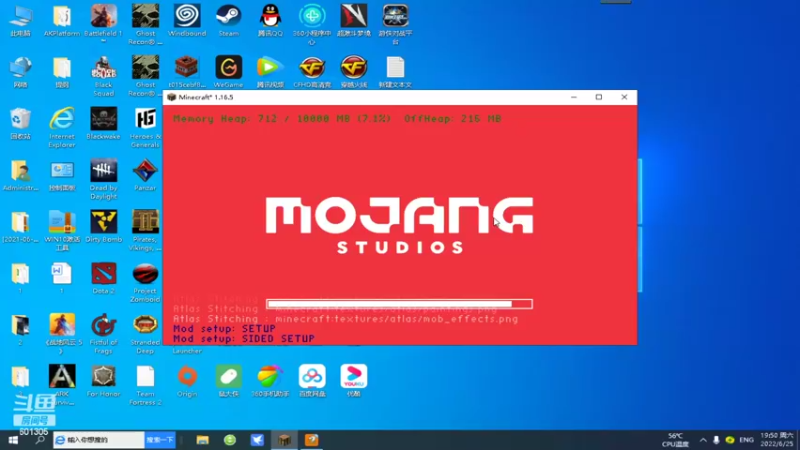The height and width of the screenshot is (450, 800).
Task: Click the "Mod setup: SIDED SETUP" text
Action: (244, 339)
